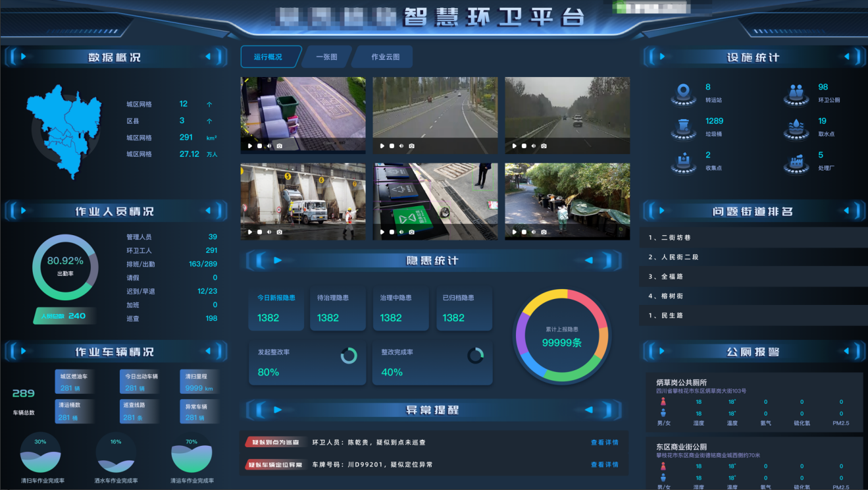Toggle audio on the bottom-right alley video
This screenshot has height=490, width=868.
coord(534,232)
